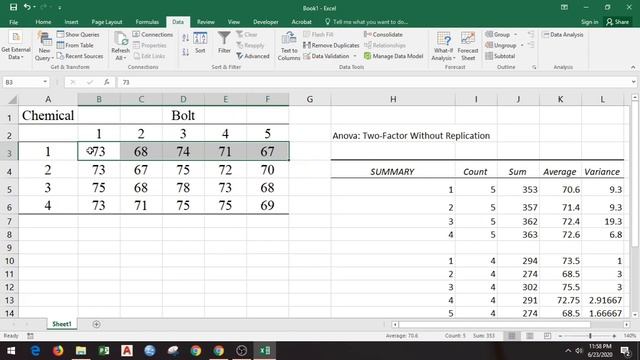Image resolution: width=640 pixels, height=360 pixels.
Task: Open Text to Columns wizard
Action: click(x=289, y=47)
